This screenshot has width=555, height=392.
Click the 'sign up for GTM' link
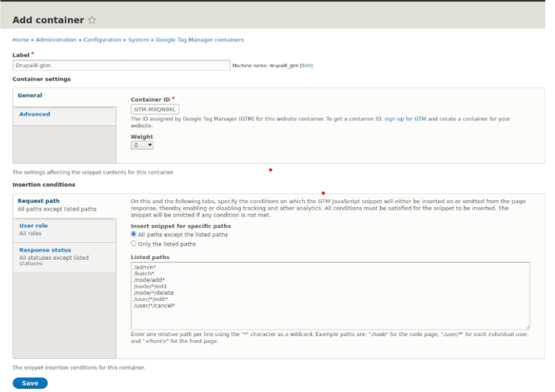point(405,119)
